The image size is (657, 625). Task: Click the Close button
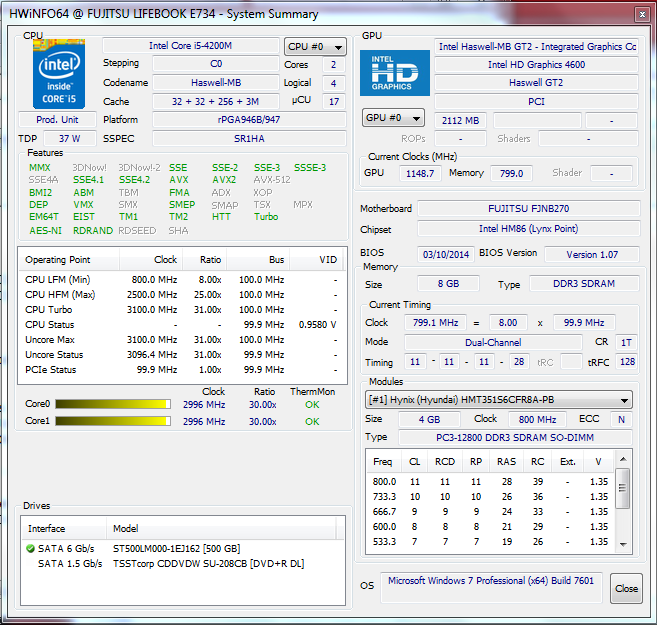point(626,588)
